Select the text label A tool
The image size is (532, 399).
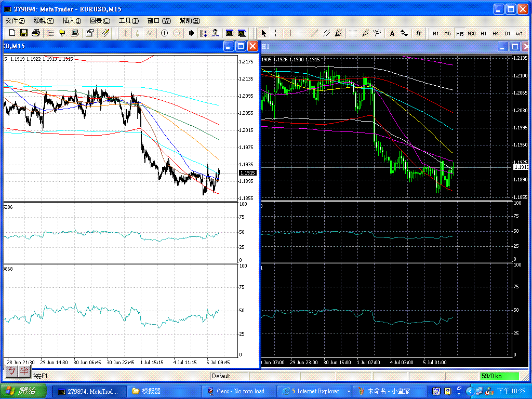click(x=392, y=33)
